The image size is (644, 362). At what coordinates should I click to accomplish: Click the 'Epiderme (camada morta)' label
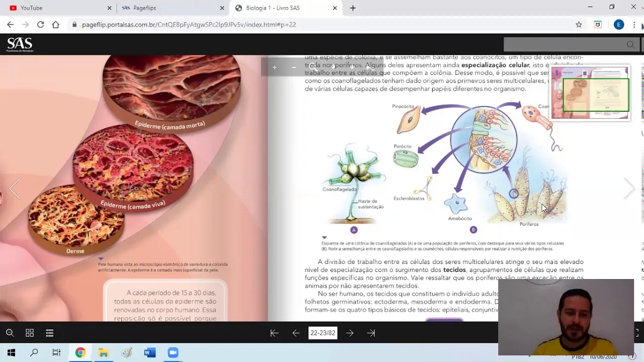pos(170,125)
